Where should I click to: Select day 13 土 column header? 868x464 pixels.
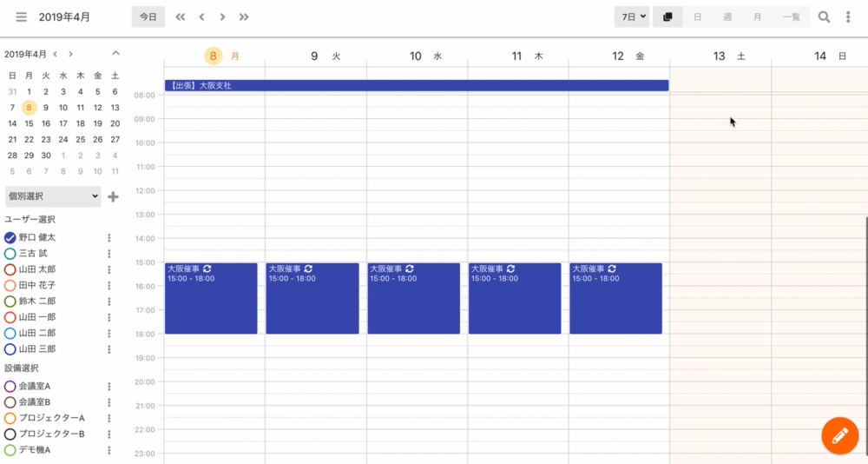[x=728, y=56]
